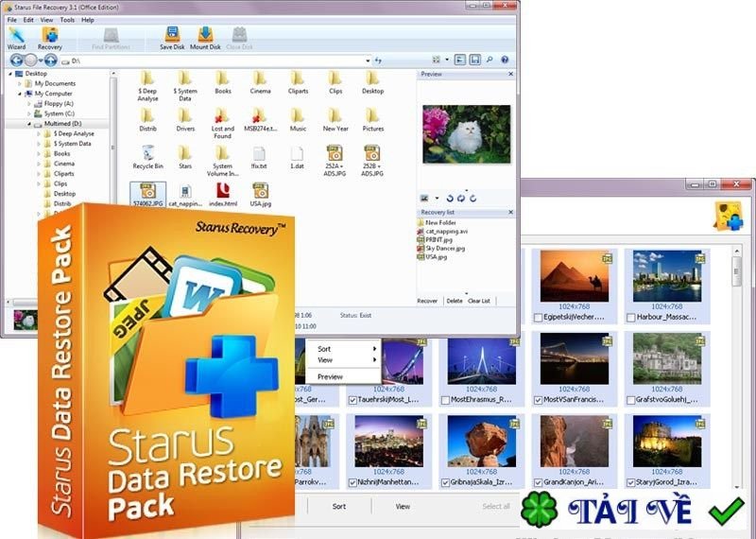
Task: Click the view mode icon in navigation bar
Action: pyautogui.click(x=437, y=60)
